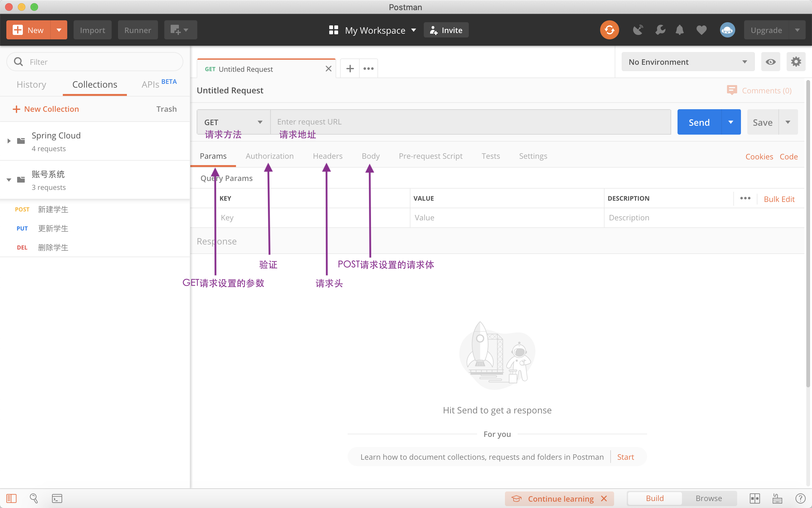Click Continue learning
812x508 pixels.
click(x=560, y=498)
